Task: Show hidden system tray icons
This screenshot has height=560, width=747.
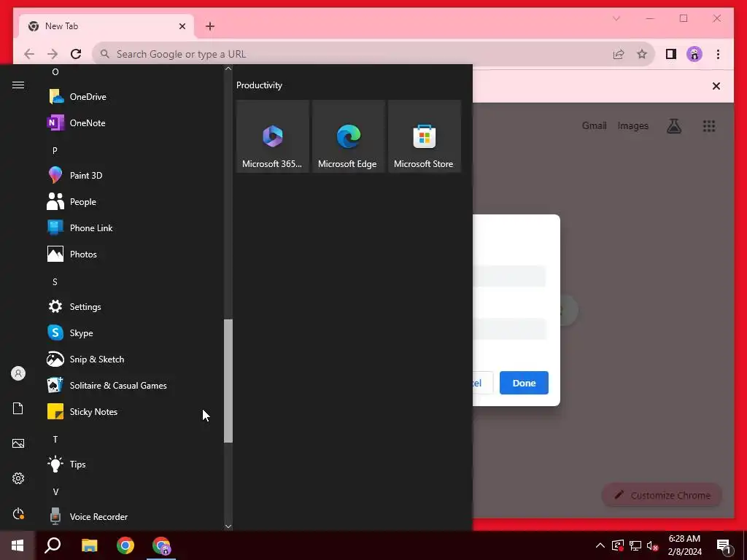Action: tap(600, 545)
